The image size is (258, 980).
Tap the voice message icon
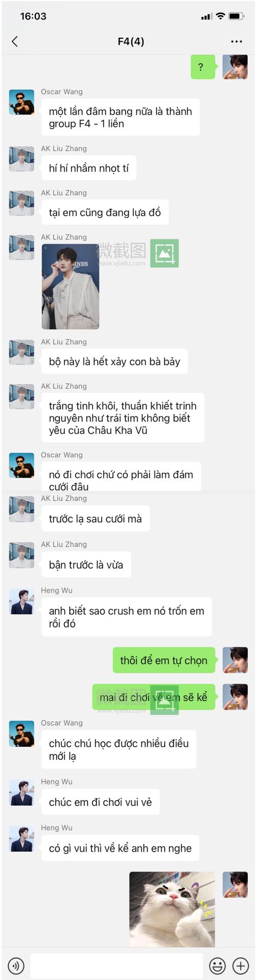[16, 966]
